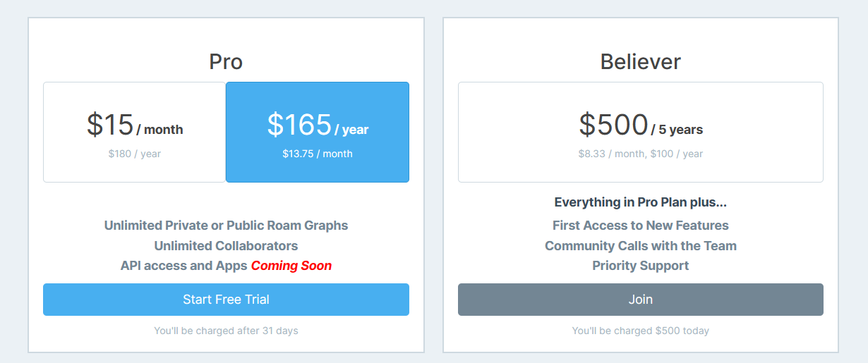Click Community Calls with the Team
Viewport: 868px width, 363px height.
click(x=640, y=246)
